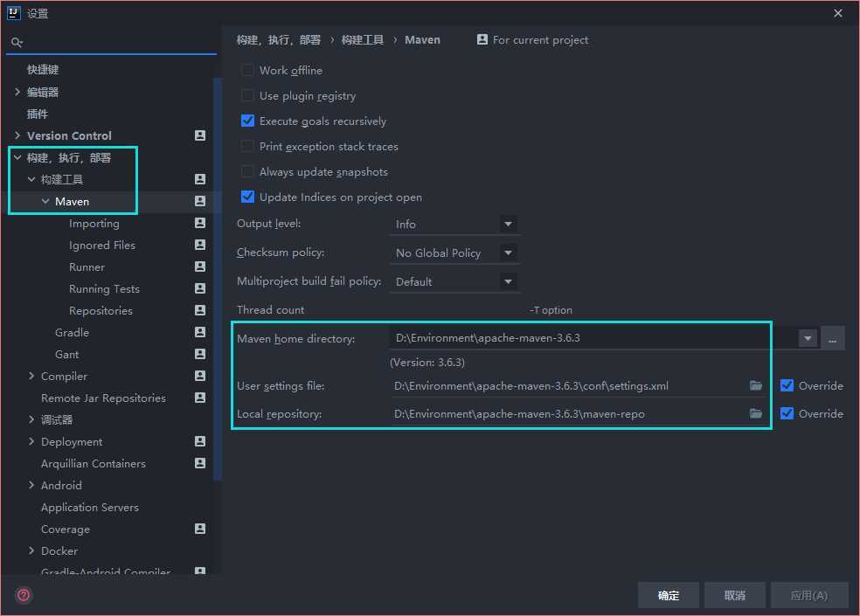
Task: Uncheck Execute goals recursively
Action: pyautogui.click(x=247, y=121)
